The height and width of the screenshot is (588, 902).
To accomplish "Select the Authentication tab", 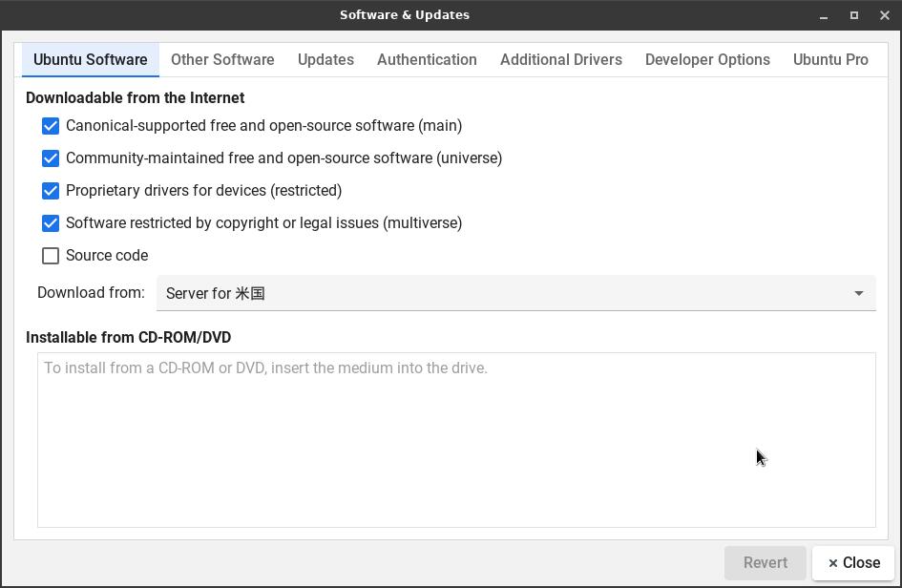I will point(427,60).
